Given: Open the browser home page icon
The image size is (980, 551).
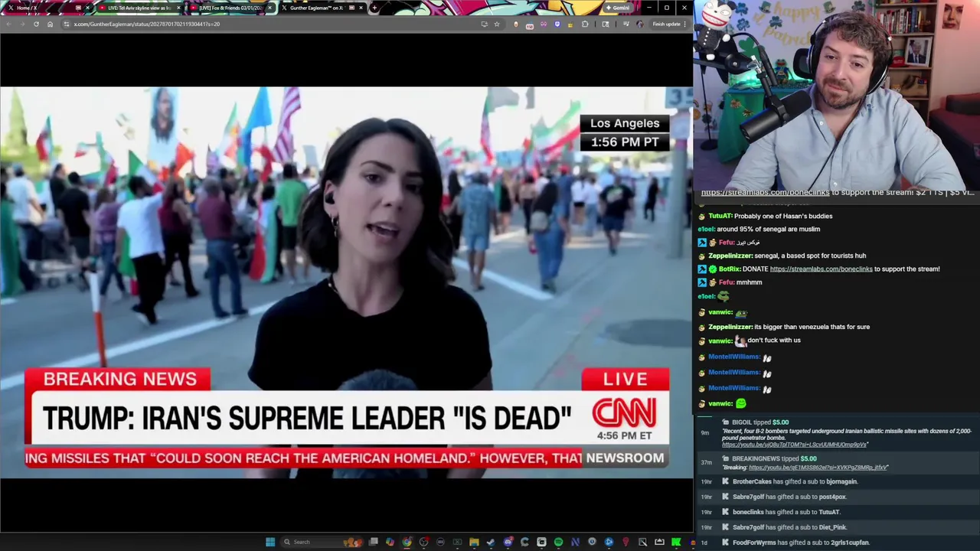Looking at the screenshot, I should pyautogui.click(x=50, y=24).
